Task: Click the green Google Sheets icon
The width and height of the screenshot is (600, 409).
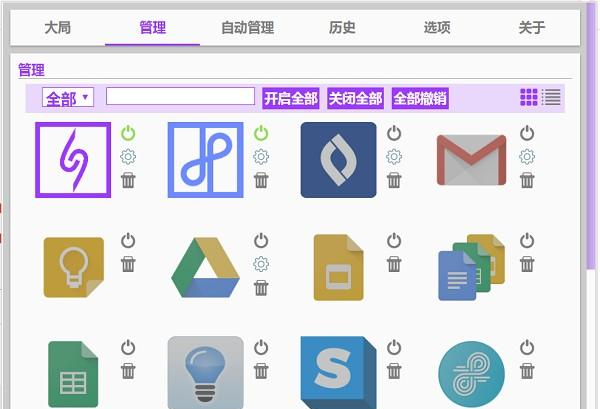Action: (73, 374)
